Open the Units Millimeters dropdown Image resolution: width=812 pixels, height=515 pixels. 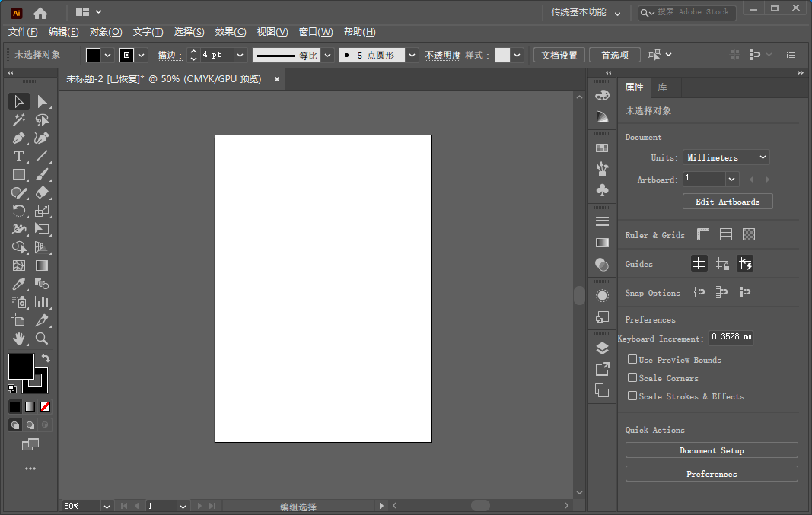coord(726,157)
